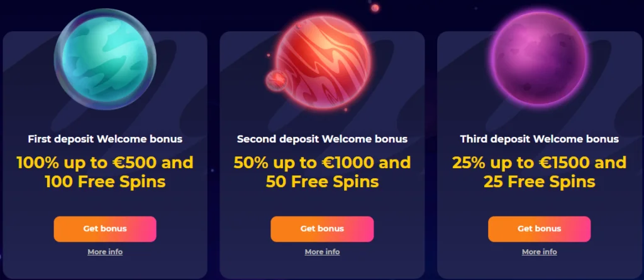Select the Second deposit Welcome bonus heading
644x280 pixels.
[x=322, y=139]
